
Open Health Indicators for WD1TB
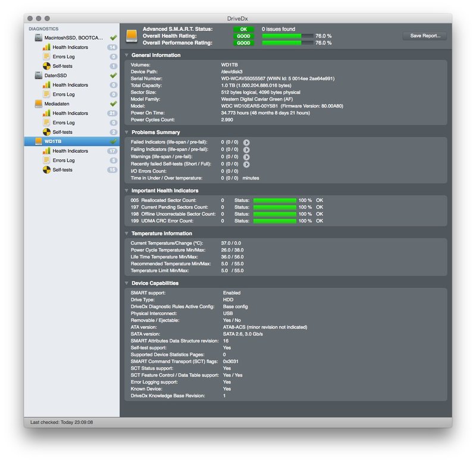coord(71,151)
